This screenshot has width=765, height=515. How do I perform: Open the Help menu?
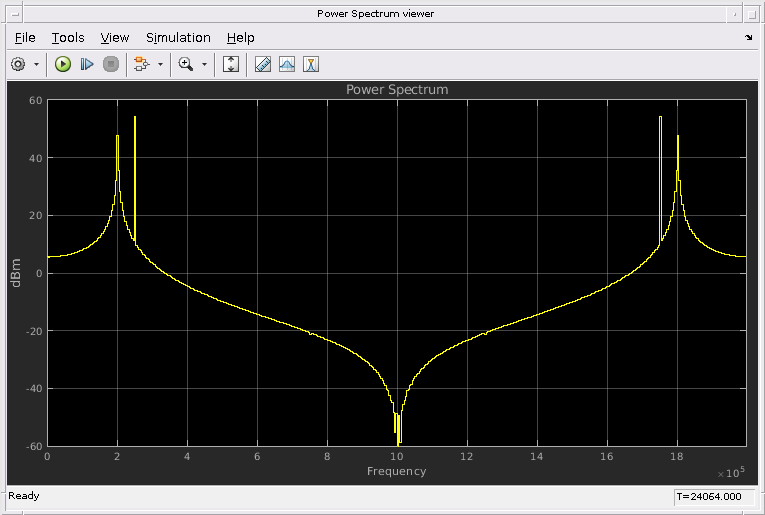pos(241,38)
